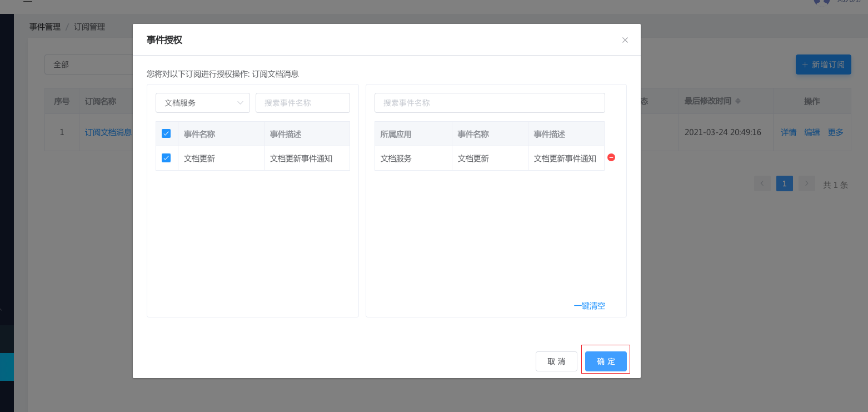
Task: Open the 文档服务 application dropdown
Action: coord(203,103)
